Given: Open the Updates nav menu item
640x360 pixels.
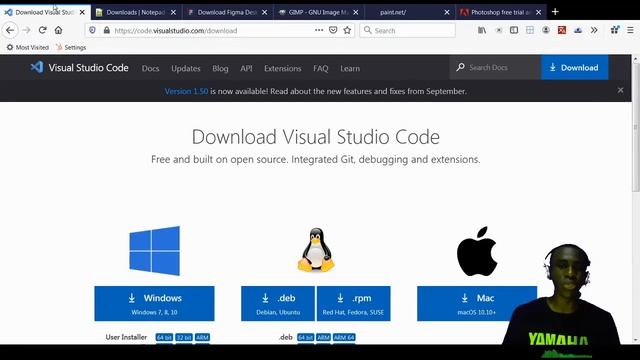Looking at the screenshot, I should 186,69.
